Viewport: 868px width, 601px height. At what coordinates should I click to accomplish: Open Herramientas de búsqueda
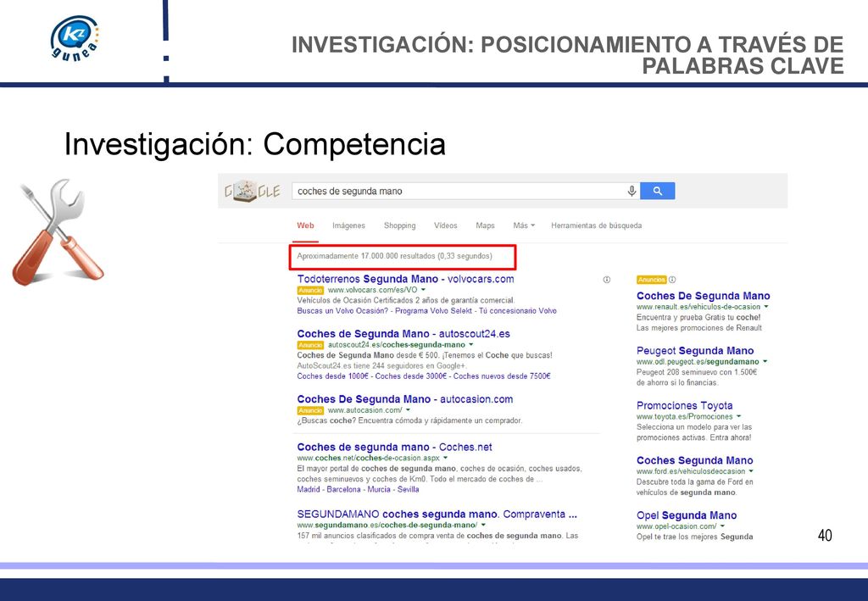pyautogui.click(x=596, y=225)
